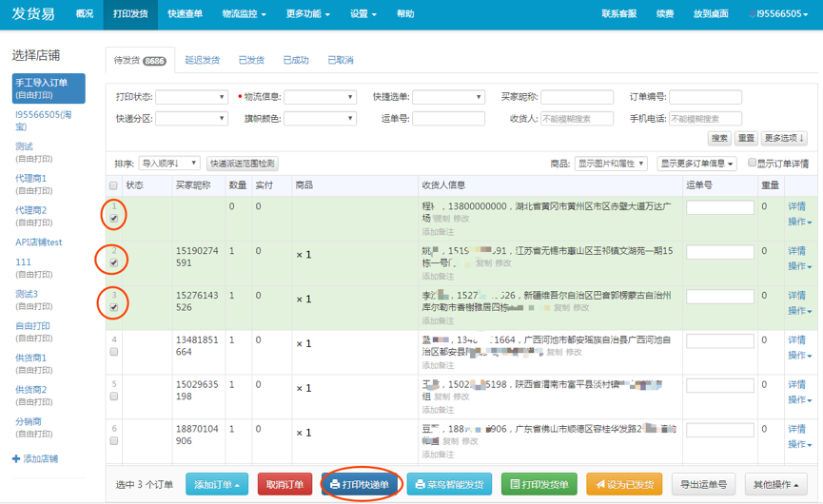This screenshot has width=823, height=504.
Task: Select the I95566505(淘宝) store
Action: [x=44, y=120]
